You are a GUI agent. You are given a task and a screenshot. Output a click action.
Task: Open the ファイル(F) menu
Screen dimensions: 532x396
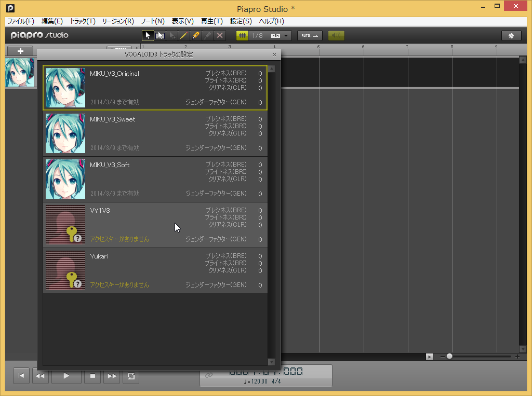click(21, 21)
